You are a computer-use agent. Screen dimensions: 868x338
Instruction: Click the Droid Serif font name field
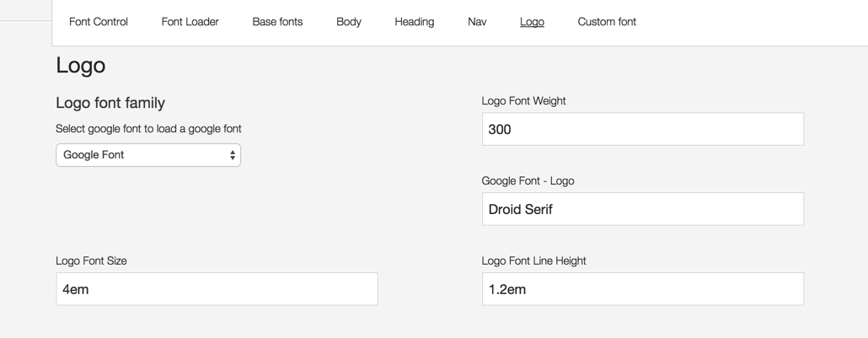click(x=643, y=209)
